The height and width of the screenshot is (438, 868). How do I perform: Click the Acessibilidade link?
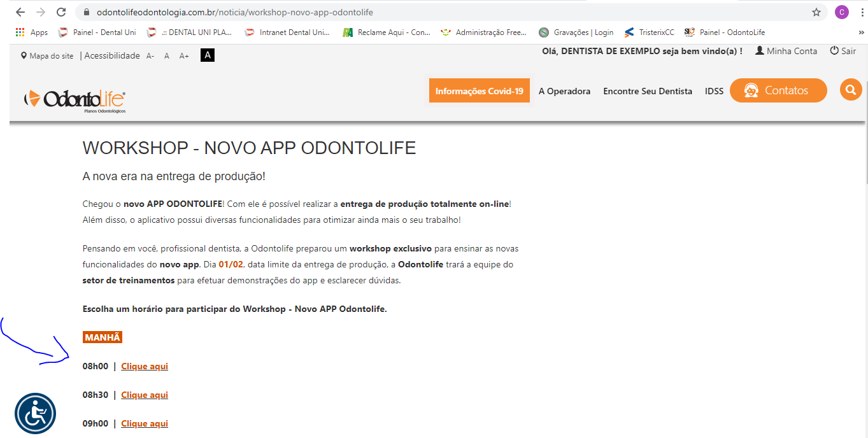point(112,56)
